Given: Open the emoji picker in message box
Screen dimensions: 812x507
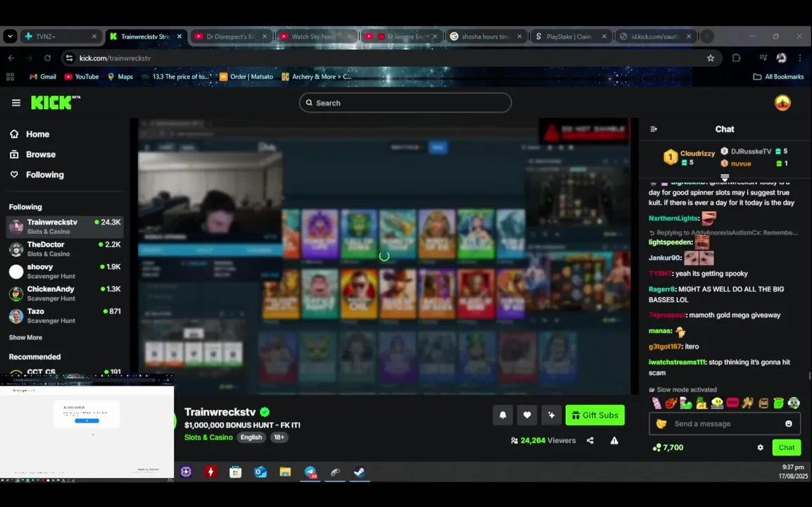Looking at the screenshot, I should click(789, 423).
